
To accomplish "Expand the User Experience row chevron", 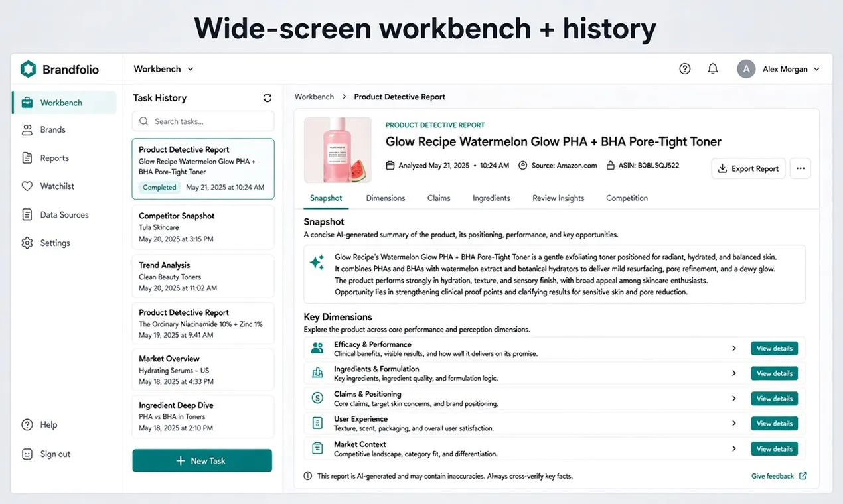I will click(734, 423).
